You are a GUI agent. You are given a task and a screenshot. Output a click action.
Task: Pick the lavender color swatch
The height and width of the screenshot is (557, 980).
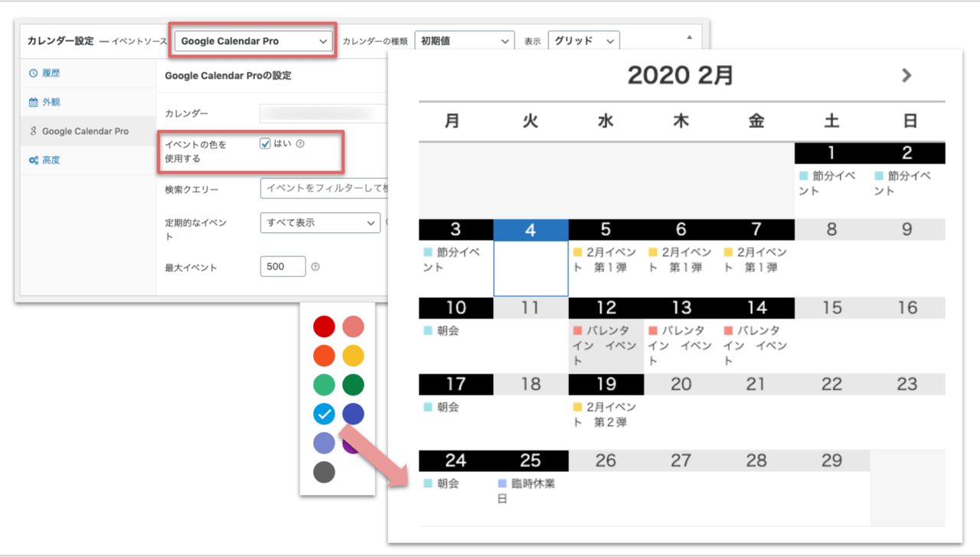coord(325,444)
